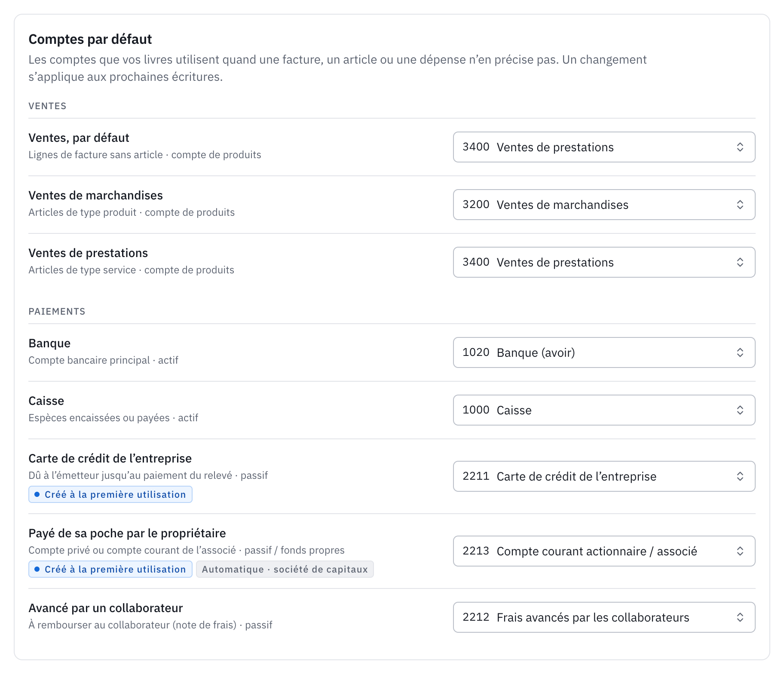Open the 2213 Compte courant actionnaire dropdown
The image size is (784, 674).
(x=604, y=551)
